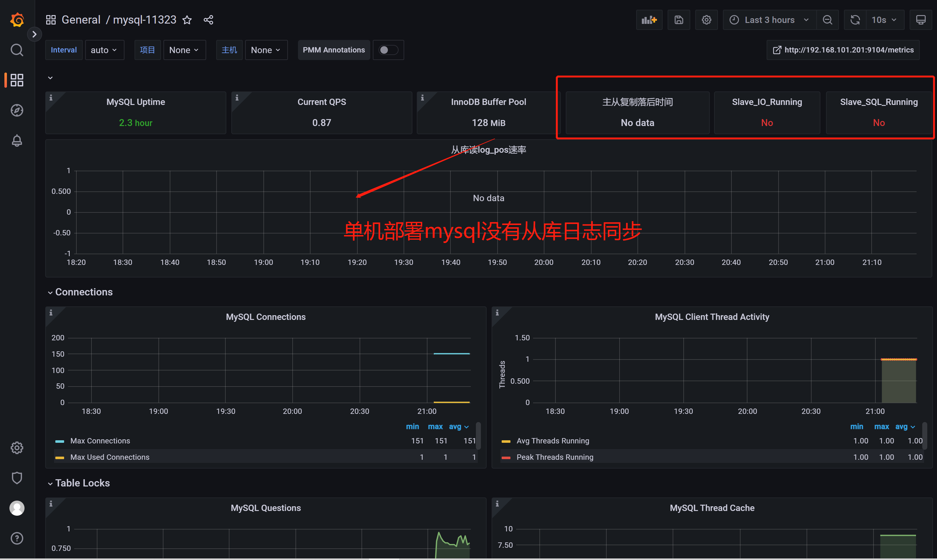Image resolution: width=937 pixels, height=560 pixels.
Task: Click the Add panel icon
Action: point(649,19)
